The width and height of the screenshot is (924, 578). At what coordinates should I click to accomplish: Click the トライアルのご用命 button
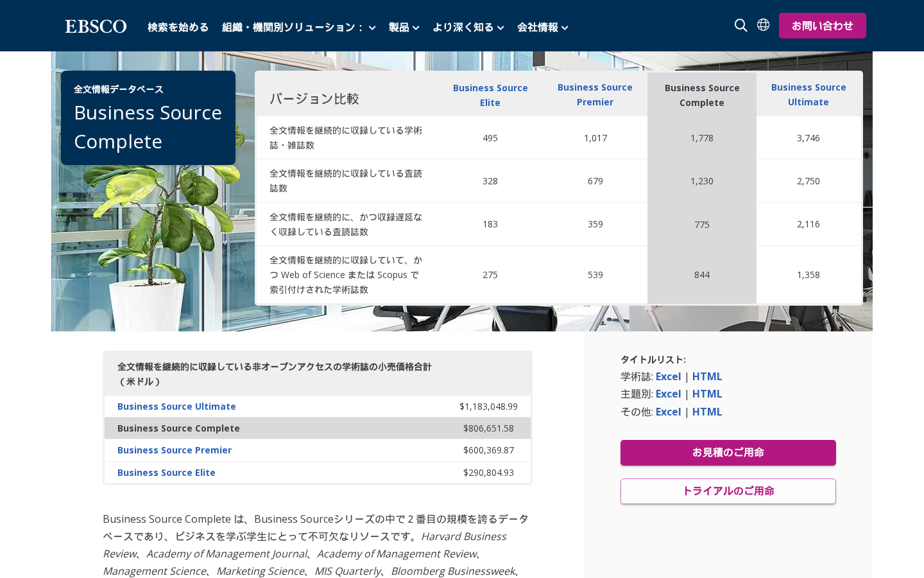[728, 491]
